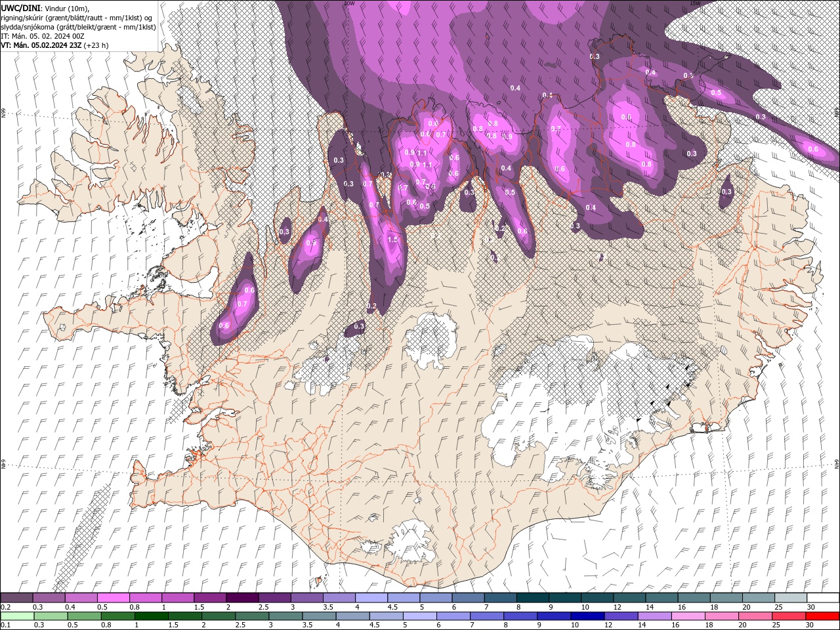Click the pale green lower swatch labeled 0.1

pos(17,616)
